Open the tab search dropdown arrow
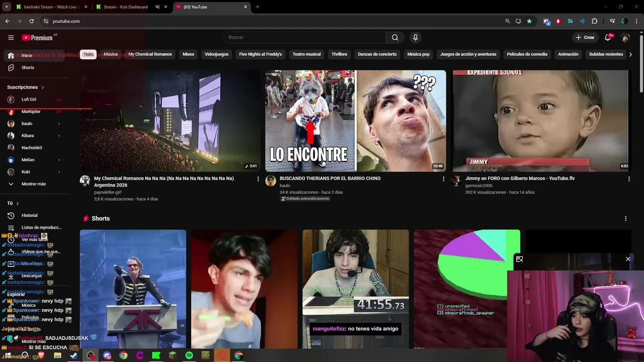This screenshot has width=644, height=362. click(x=7, y=7)
